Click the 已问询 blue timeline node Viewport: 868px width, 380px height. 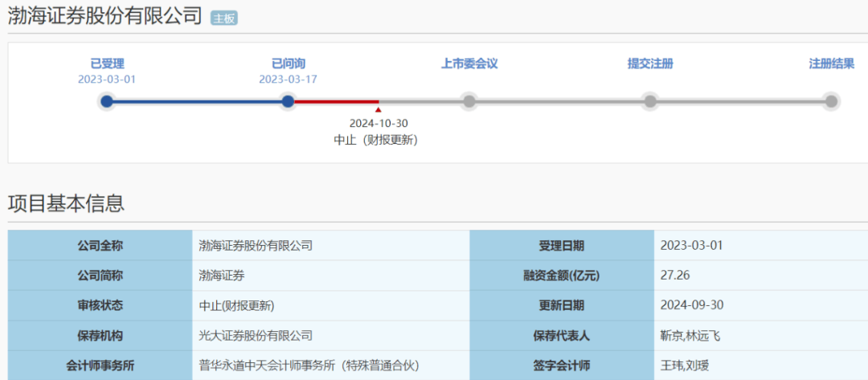tap(288, 101)
